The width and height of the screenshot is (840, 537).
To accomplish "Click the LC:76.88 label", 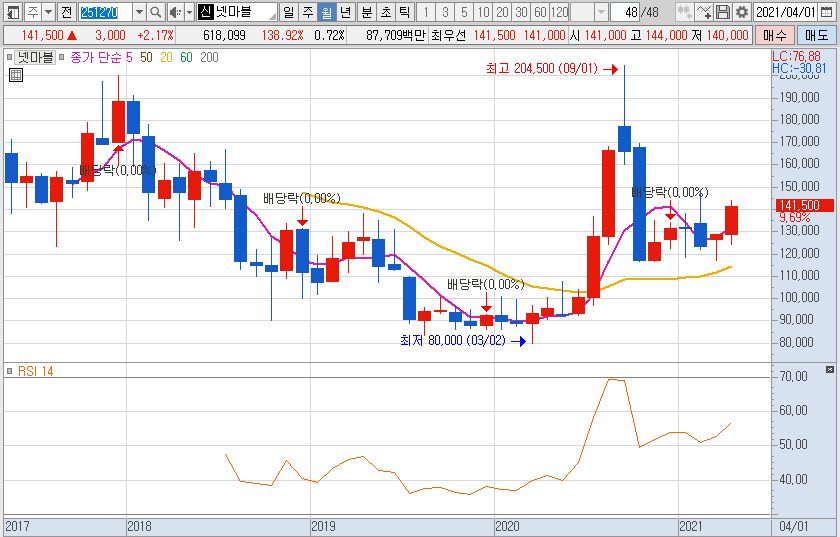I will 796,56.
